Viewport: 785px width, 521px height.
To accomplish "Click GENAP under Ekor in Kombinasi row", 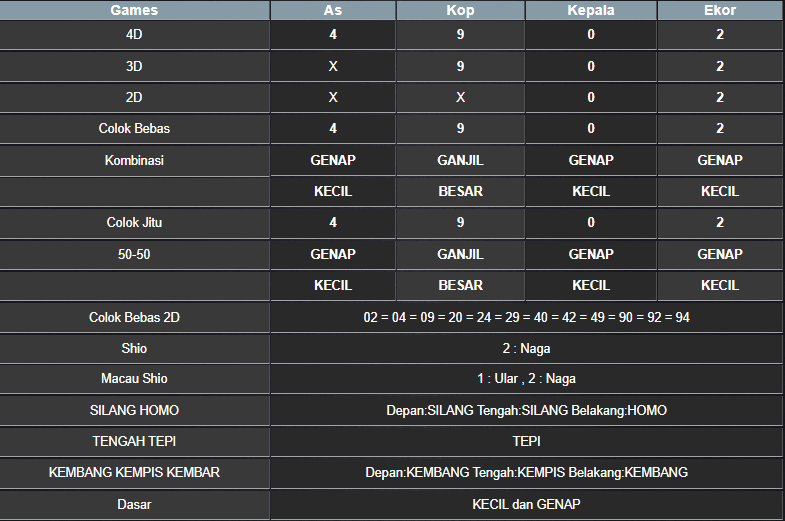I will (720, 160).
